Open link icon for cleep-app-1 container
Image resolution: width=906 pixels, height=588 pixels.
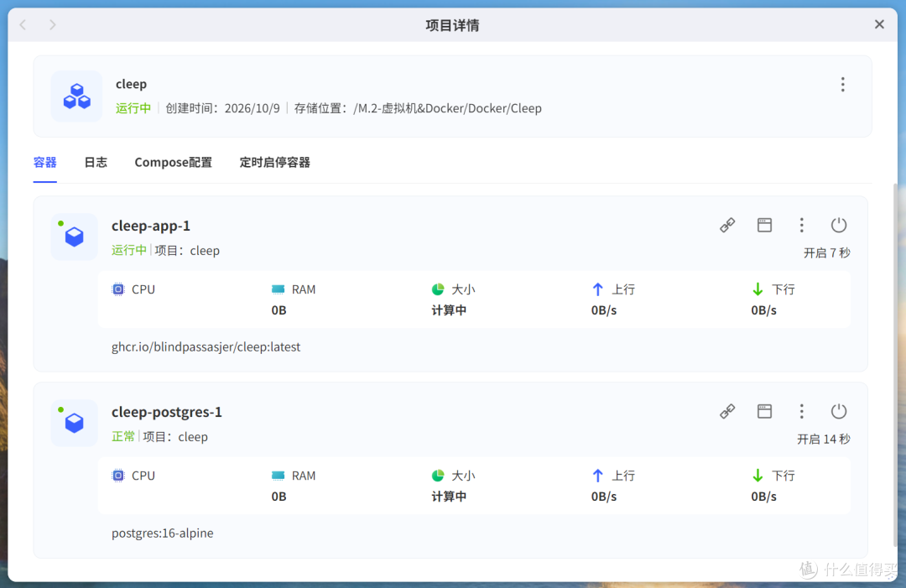point(727,226)
